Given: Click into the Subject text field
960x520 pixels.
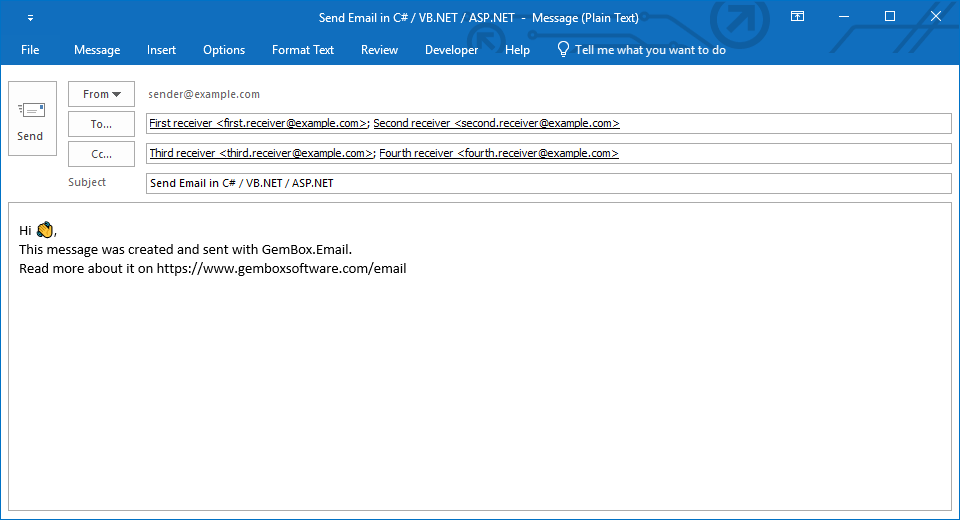Looking at the screenshot, I should pyautogui.click(x=548, y=184).
